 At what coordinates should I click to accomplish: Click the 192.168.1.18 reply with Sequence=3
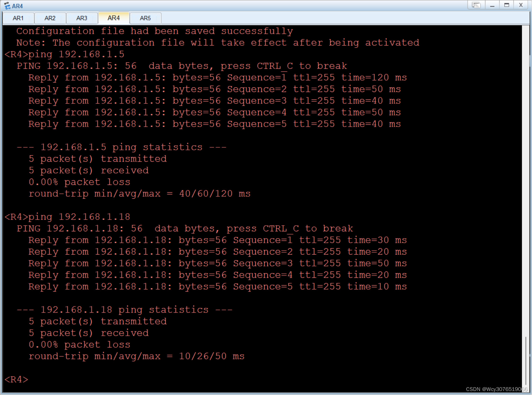[x=218, y=263]
